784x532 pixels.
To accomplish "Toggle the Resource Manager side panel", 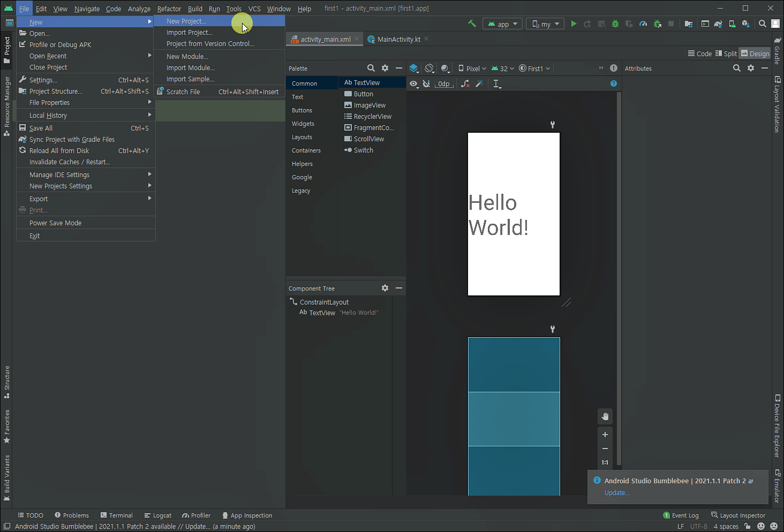I will point(7,106).
